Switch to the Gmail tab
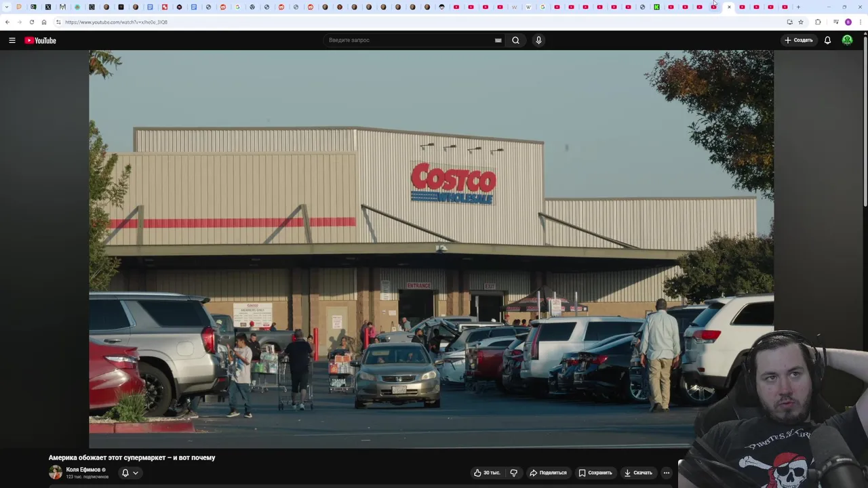Viewport: 868px width, 488px height. point(62,7)
